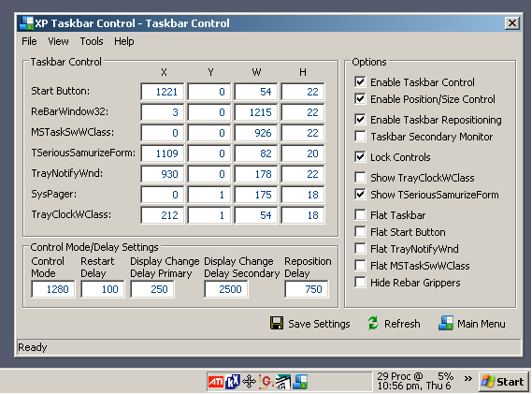
Task: Click the red G tray icon
Action: coord(266,382)
